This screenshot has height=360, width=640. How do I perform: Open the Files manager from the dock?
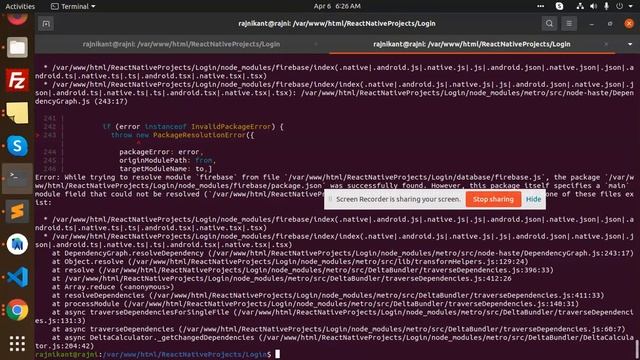[17, 47]
